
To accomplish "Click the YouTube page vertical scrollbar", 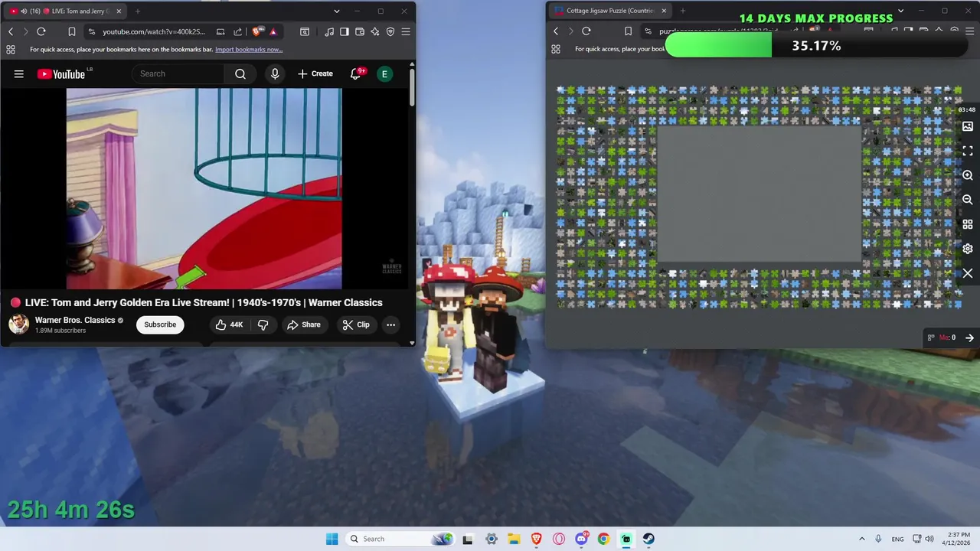I will [x=412, y=88].
